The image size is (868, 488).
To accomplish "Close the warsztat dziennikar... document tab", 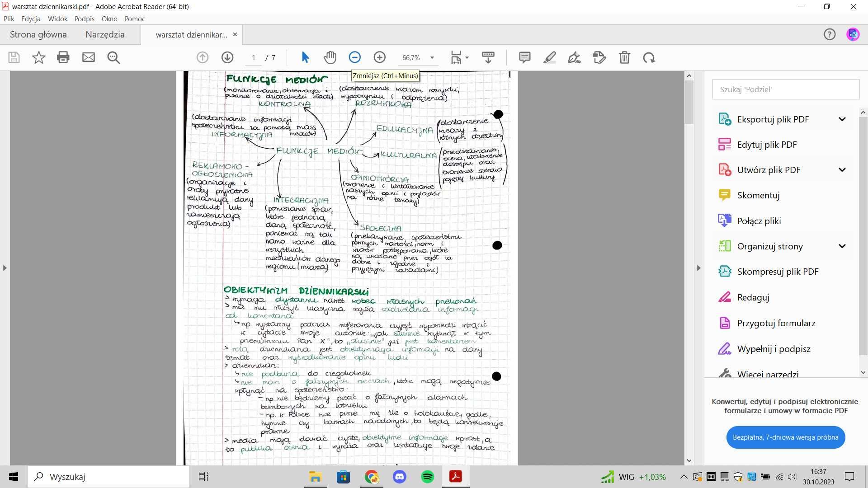I will 235,34.
